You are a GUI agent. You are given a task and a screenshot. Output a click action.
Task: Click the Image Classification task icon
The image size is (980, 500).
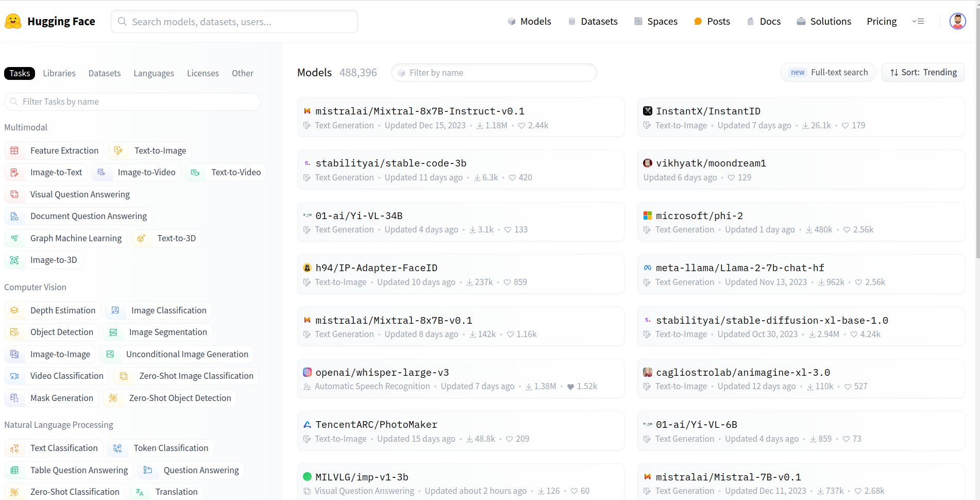115,310
